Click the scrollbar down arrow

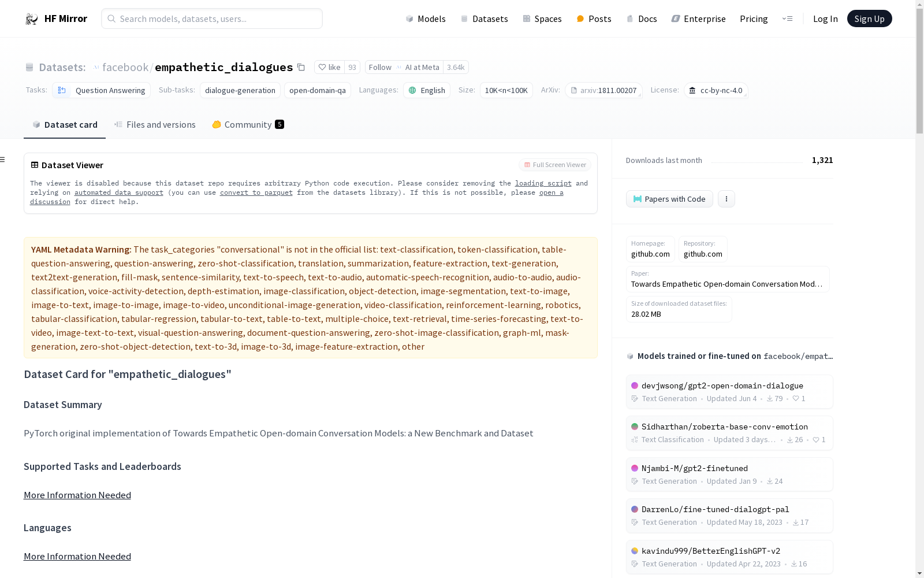pos(919,573)
